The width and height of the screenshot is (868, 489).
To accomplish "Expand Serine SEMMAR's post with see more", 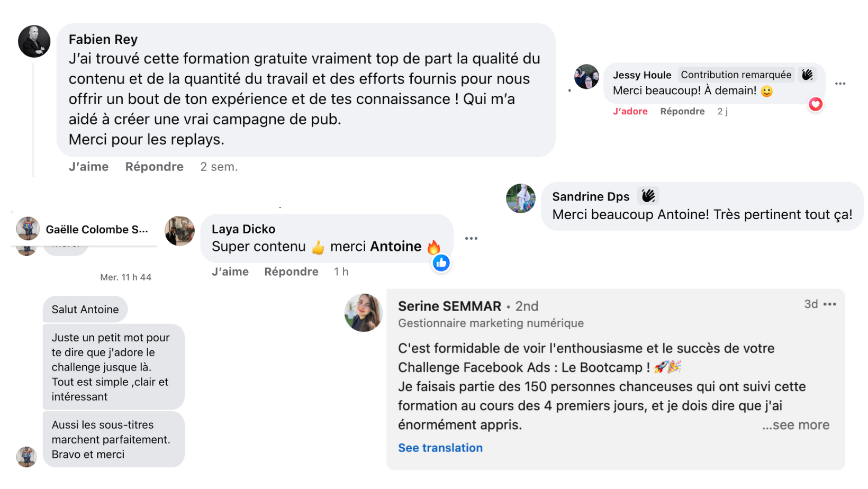I will click(x=795, y=425).
